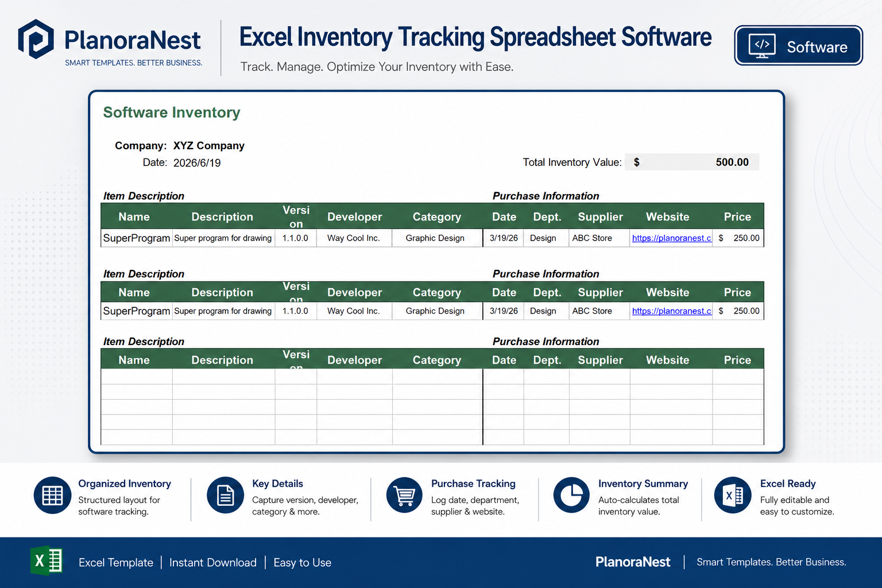The width and height of the screenshot is (882, 588).
Task: Select Graphic Design cell in first table
Action: 437,238
